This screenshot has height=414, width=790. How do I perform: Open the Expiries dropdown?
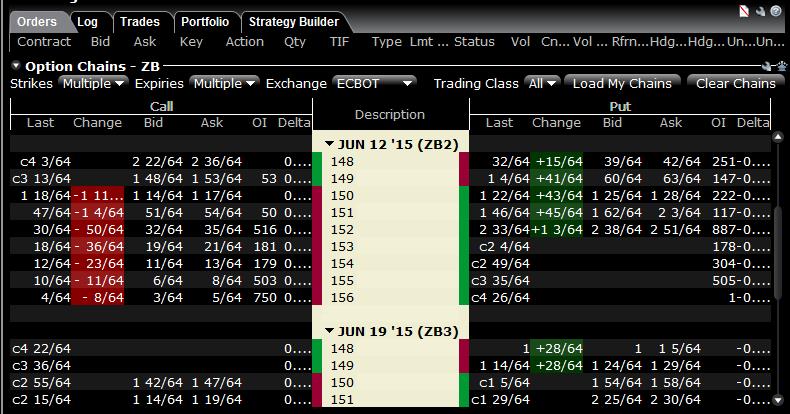(225, 83)
